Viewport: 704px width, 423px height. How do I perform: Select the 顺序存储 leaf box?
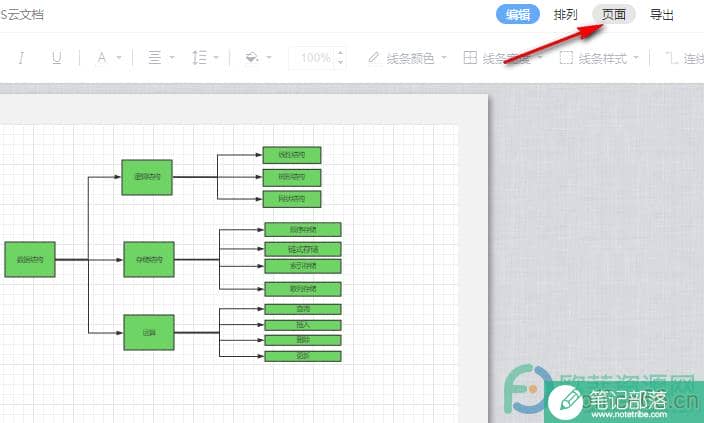(x=303, y=229)
